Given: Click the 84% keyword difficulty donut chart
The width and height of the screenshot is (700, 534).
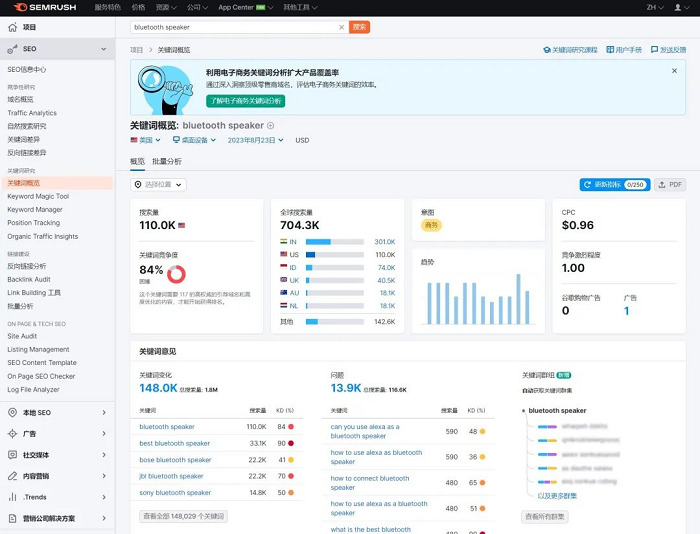Looking at the screenshot, I should click(176, 274).
